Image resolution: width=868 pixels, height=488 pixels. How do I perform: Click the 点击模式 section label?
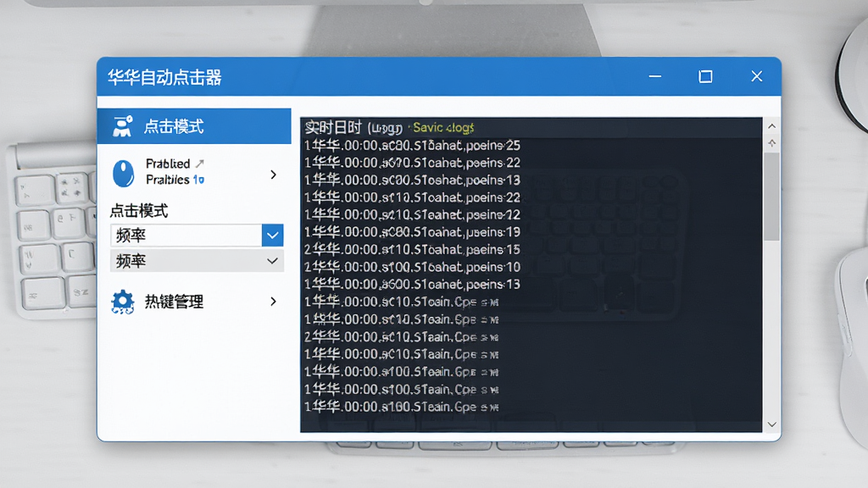139,211
